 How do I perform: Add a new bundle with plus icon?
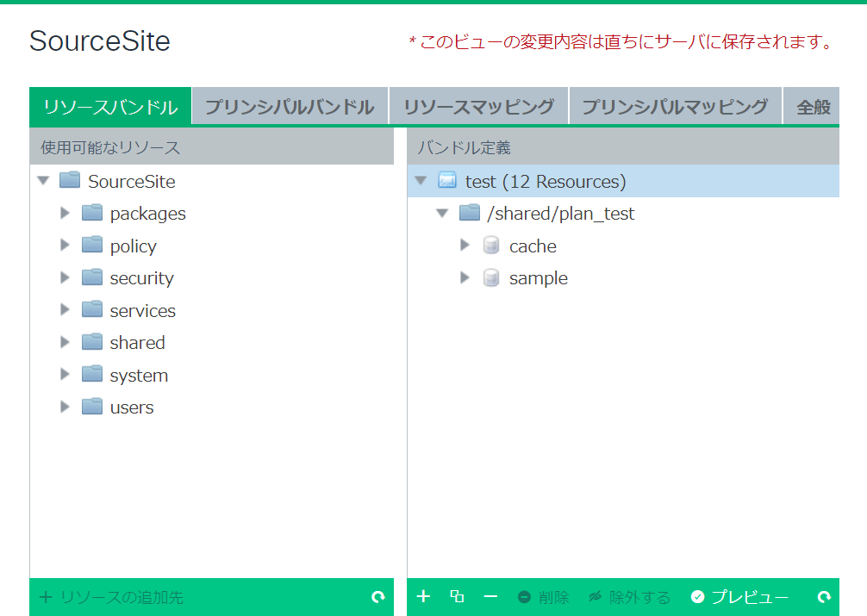pyautogui.click(x=423, y=596)
